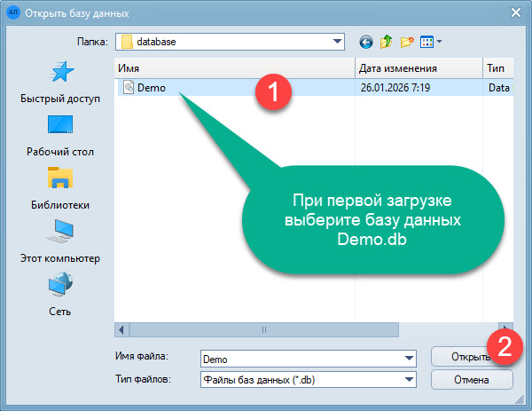Select the Demo database file
The width and height of the screenshot is (532, 411).
click(x=316, y=88)
